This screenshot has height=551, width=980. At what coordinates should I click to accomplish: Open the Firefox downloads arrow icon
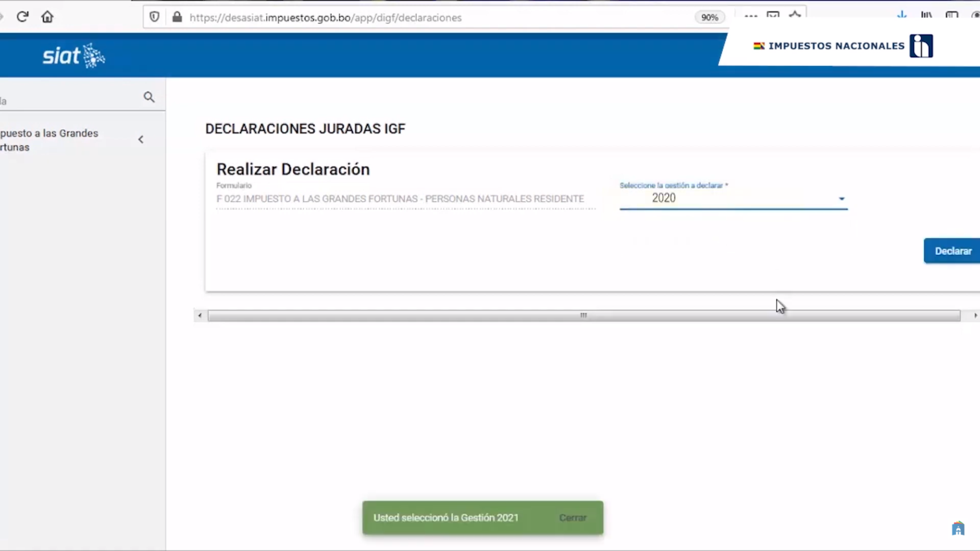[902, 15]
